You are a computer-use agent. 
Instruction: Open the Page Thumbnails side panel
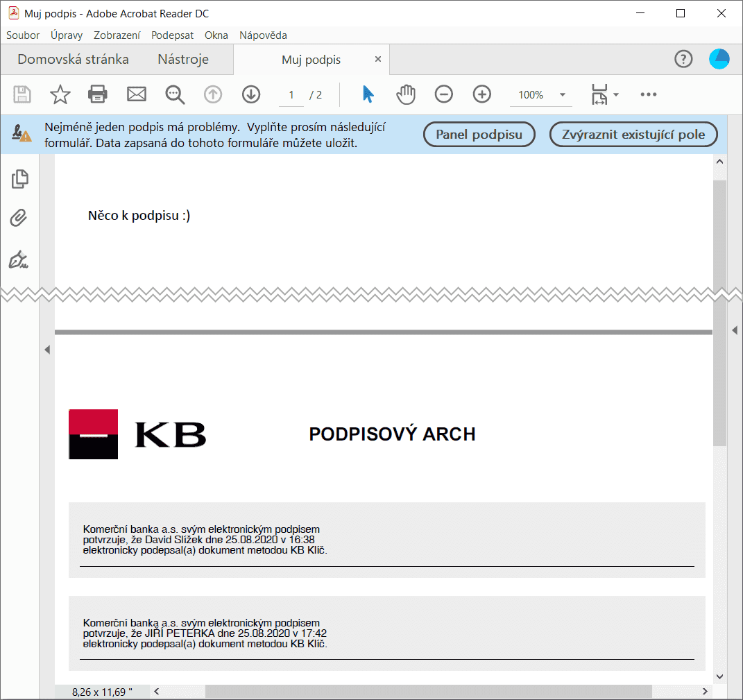pyautogui.click(x=19, y=179)
